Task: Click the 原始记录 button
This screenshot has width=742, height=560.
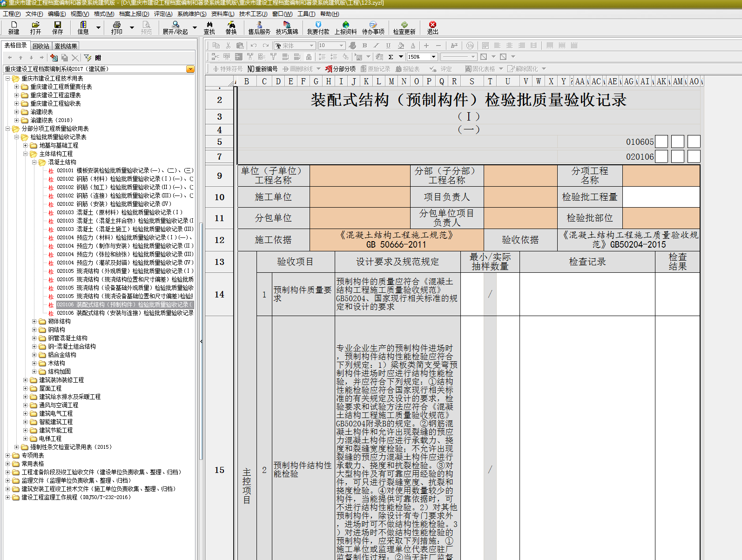Action: [376, 69]
